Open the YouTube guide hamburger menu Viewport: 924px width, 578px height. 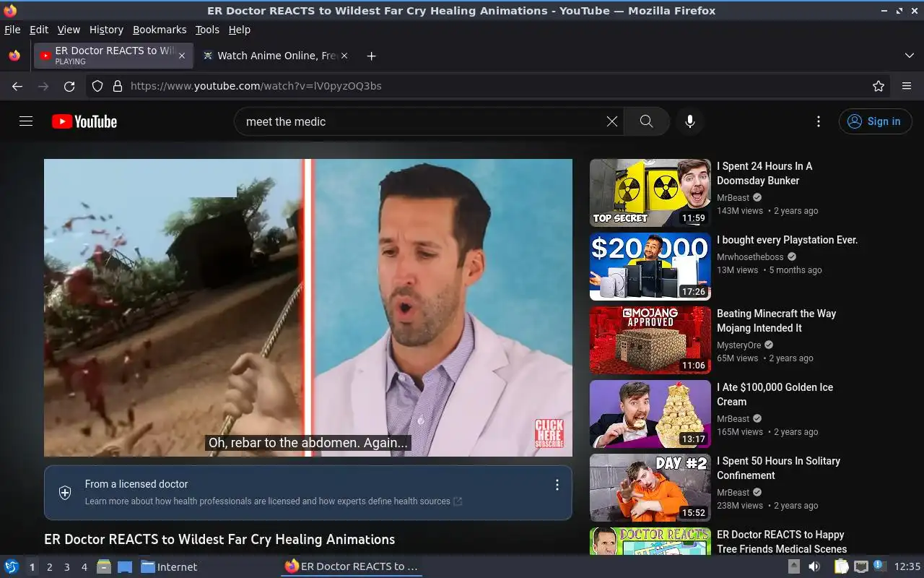[26, 121]
